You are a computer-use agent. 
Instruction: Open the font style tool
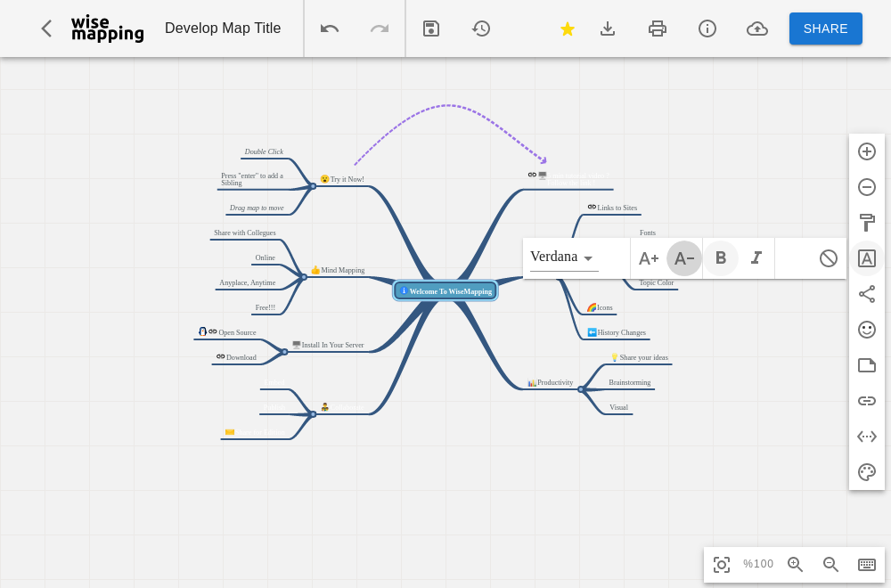point(867,258)
